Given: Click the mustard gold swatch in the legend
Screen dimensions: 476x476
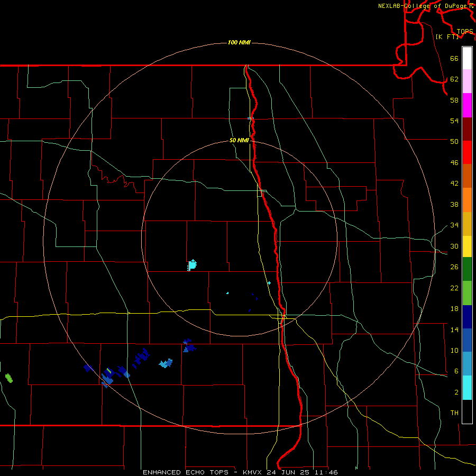Looking at the screenshot, I should [x=467, y=224].
